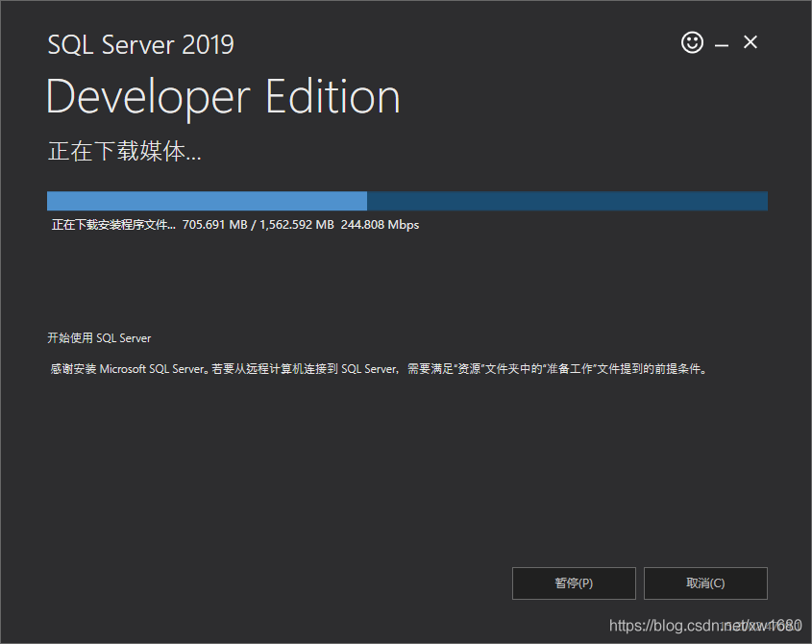Click the "正在下载安装程序文件..." label
Image resolution: width=812 pixels, height=644 pixels.
113,225
